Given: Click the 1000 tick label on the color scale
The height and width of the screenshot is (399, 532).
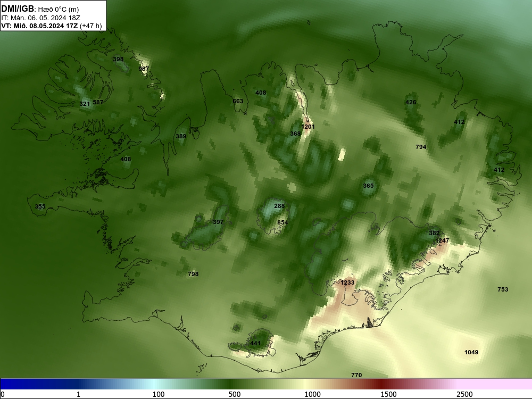Looking at the screenshot, I should coord(312,394).
